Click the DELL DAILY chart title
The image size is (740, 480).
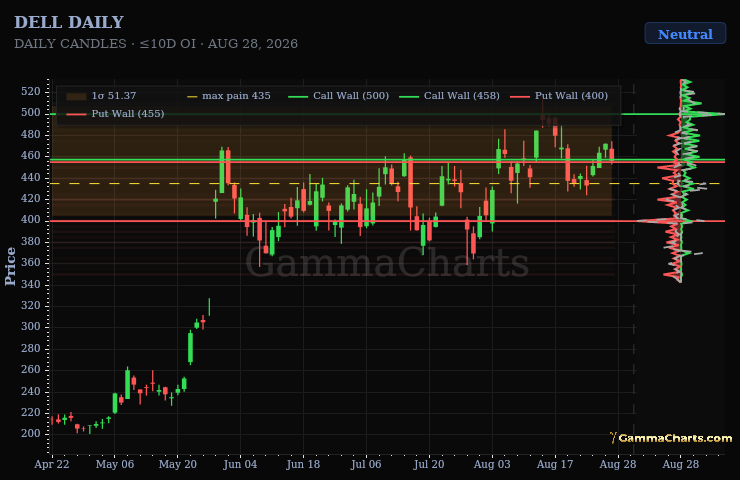[x=69, y=22]
